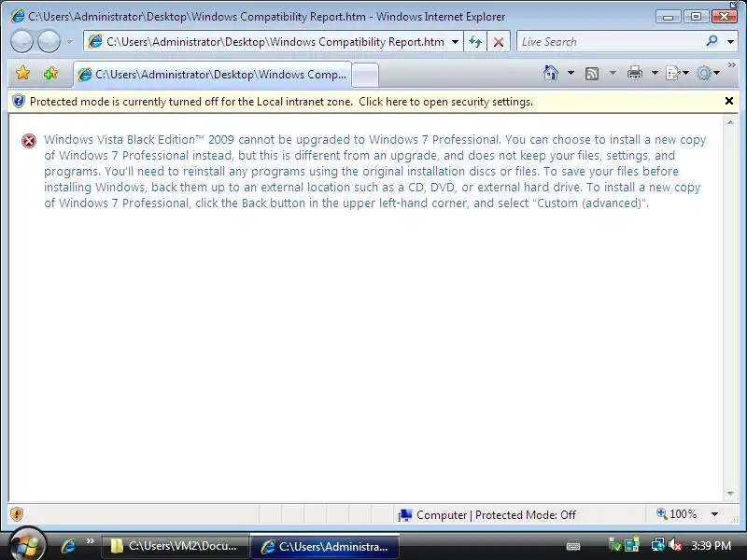The image size is (747, 560).
Task: Open a new blank tab
Action: pos(365,75)
